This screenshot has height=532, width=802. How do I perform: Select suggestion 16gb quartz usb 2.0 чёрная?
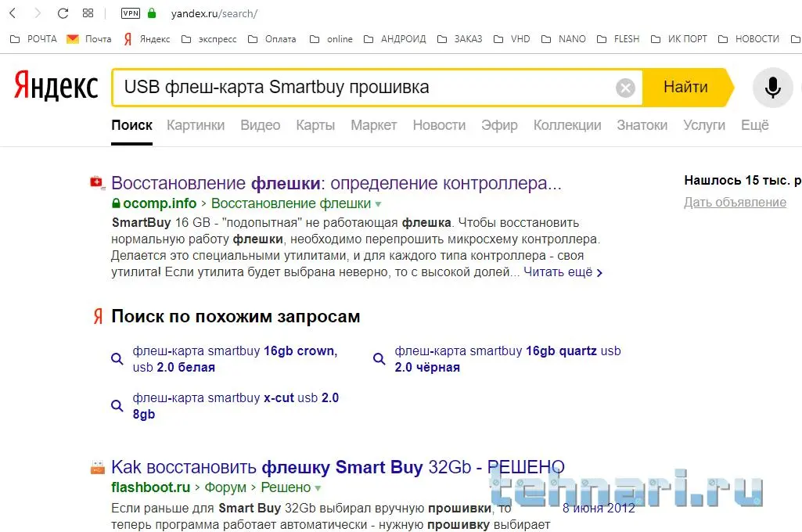(507, 359)
